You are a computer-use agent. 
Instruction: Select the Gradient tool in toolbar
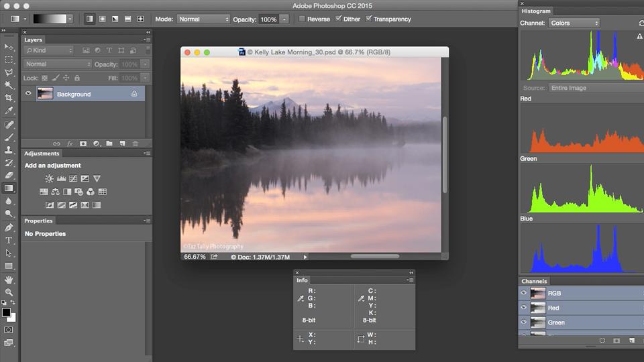[x=9, y=188]
